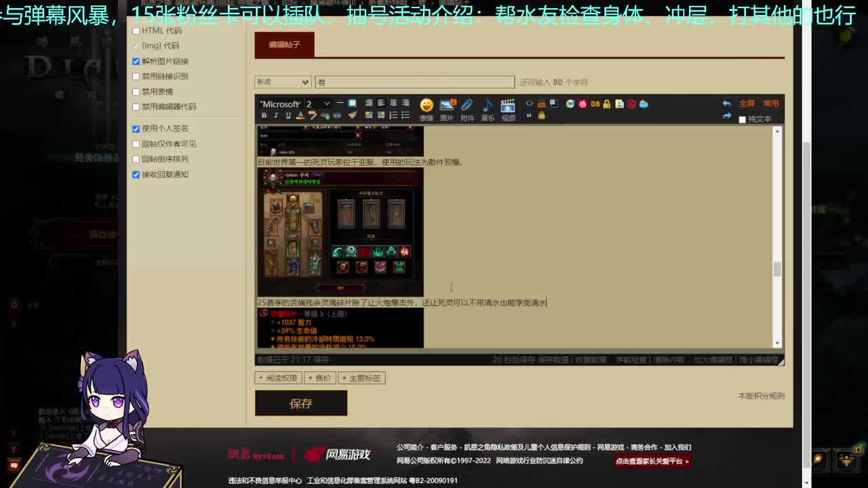Redo with the right-pointing blue arrow
The height and width of the screenshot is (488, 868).
[x=726, y=116]
